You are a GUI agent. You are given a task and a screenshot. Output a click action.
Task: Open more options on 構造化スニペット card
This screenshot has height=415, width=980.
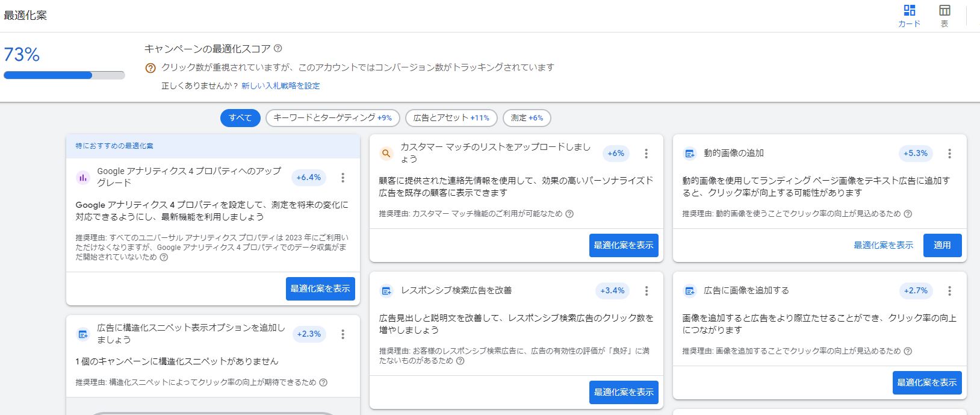click(343, 334)
